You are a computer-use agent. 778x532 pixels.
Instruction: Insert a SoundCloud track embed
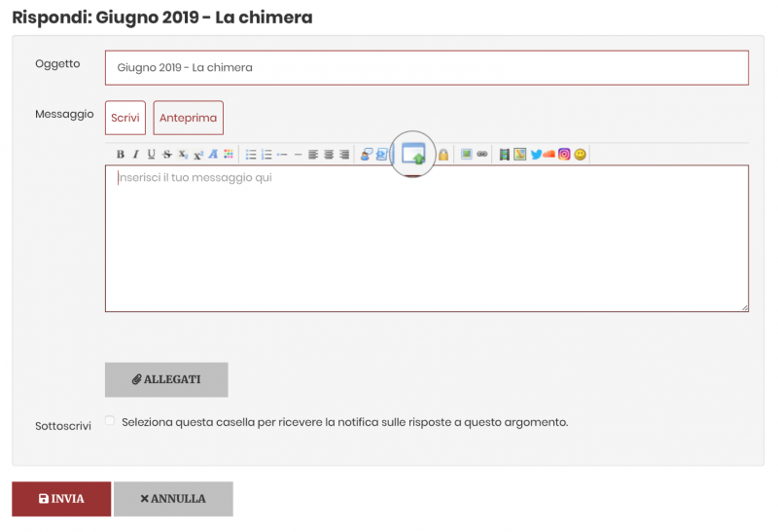click(549, 155)
